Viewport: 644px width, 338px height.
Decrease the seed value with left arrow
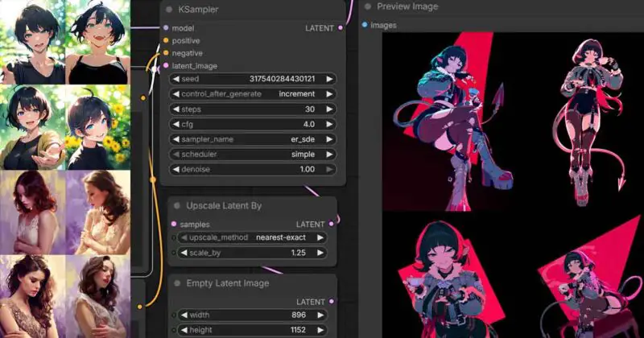point(176,79)
